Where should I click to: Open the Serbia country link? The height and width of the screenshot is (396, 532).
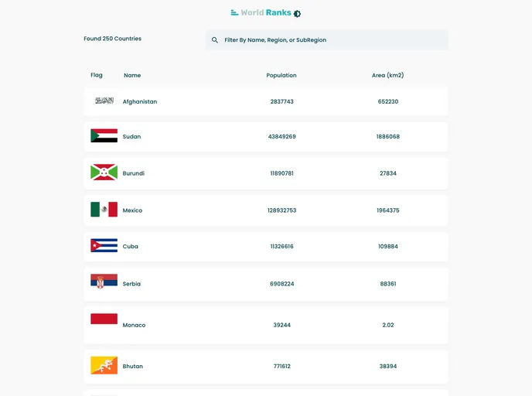(131, 284)
